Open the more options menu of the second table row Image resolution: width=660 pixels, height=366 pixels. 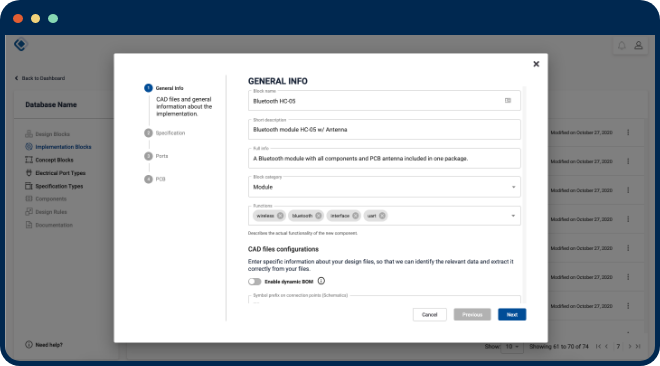click(628, 162)
